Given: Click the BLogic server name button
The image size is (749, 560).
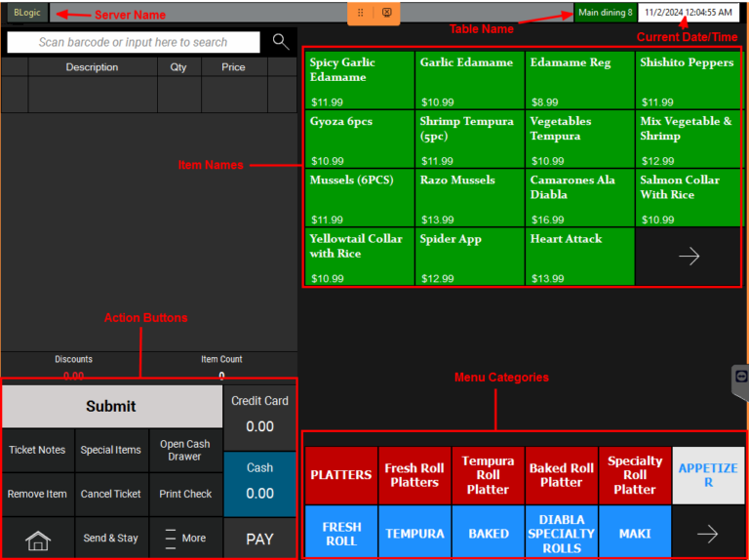Looking at the screenshot, I should click(x=27, y=13).
